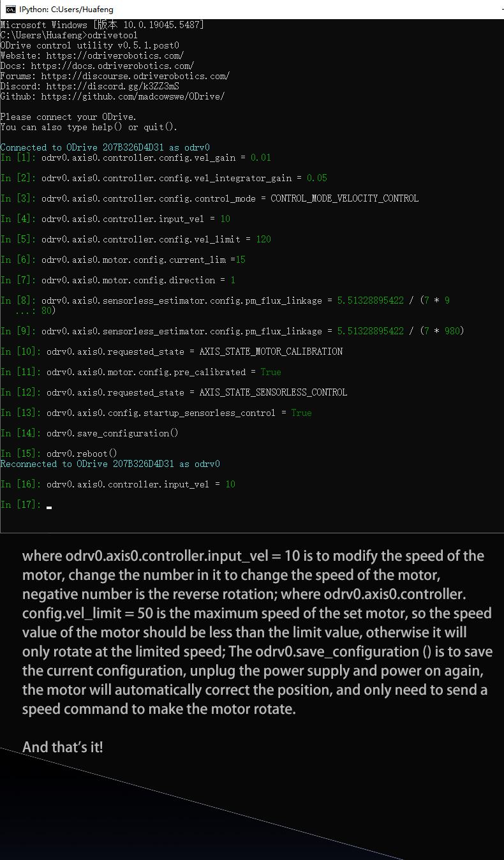Click the 'Connected to ODrive 207B326D4D31' line
Screen dimensions: 504x860
[x=105, y=147]
